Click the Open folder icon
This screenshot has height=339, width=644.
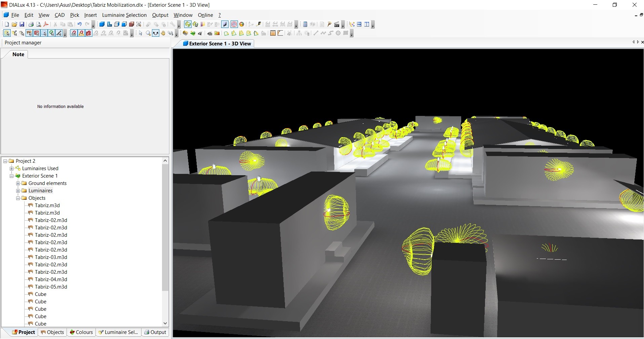pyautogui.click(x=14, y=24)
